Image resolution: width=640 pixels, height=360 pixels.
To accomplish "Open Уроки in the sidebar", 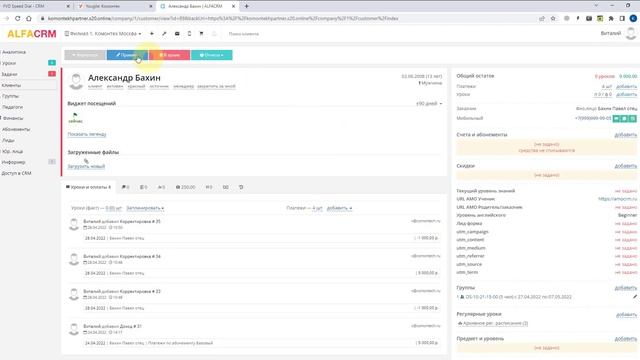I will pos(9,63).
